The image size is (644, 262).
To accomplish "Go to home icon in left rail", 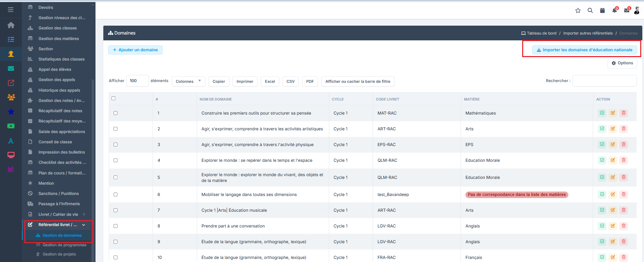I will [11, 25].
